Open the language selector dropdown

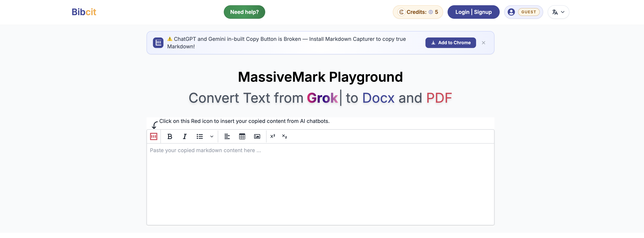(558, 12)
